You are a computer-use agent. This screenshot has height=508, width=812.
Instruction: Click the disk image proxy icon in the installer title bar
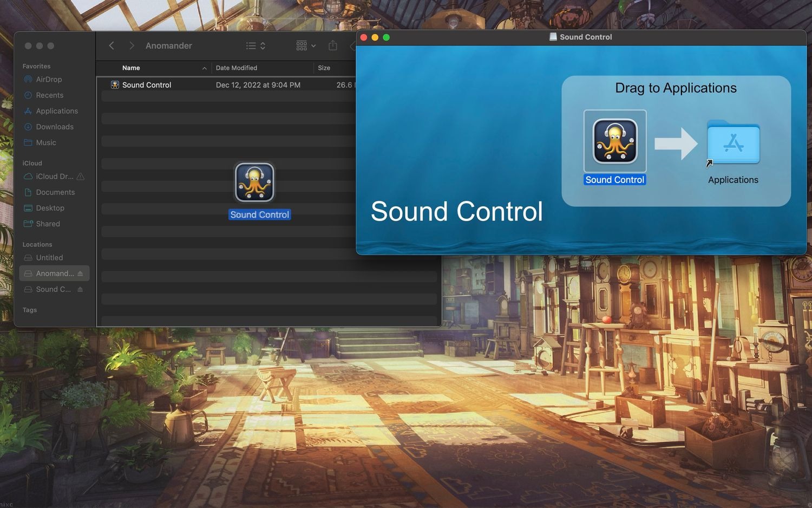click(x=553, y=37)
